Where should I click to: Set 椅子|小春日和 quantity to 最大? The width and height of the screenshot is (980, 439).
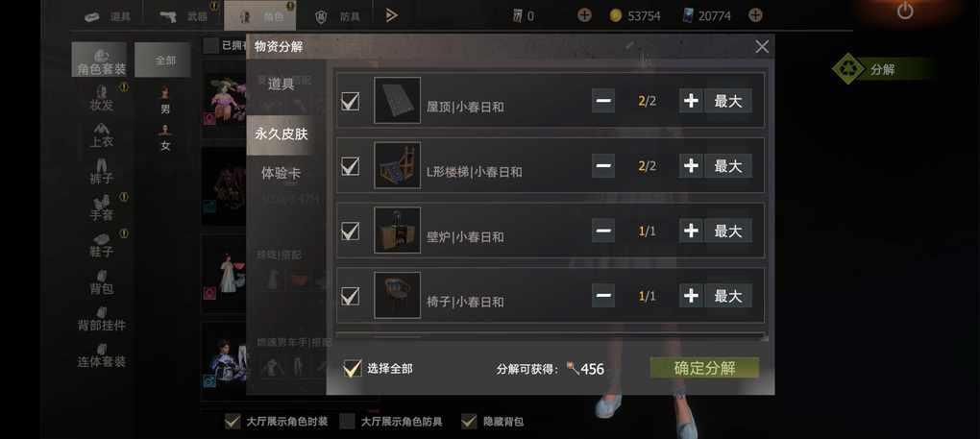point(728,295)
